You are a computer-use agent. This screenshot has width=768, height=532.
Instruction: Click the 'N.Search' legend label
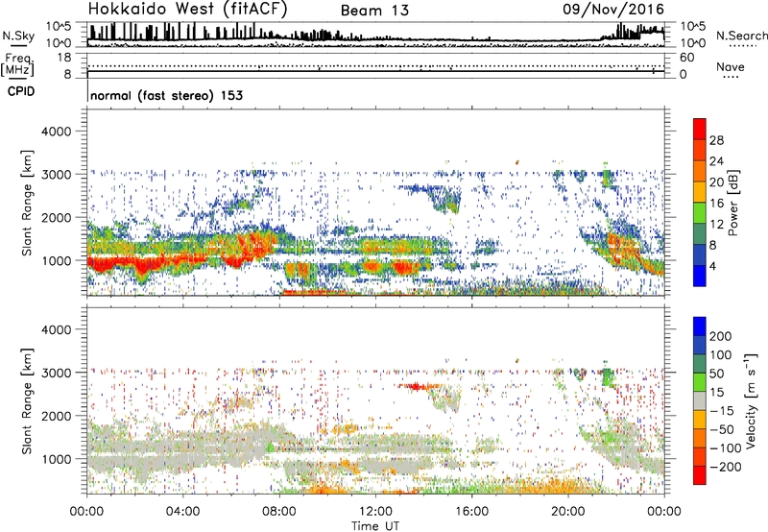pyautogui.click(x=741, y=36)
